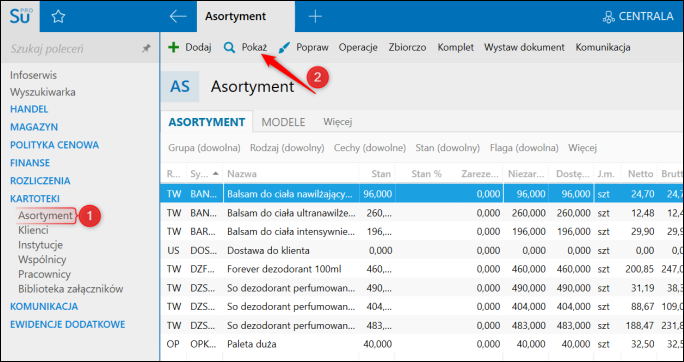This screenshot has height=362, width=684.
Task: Open Grupa (dowolna) filter
Action: [x=205, y=148]
